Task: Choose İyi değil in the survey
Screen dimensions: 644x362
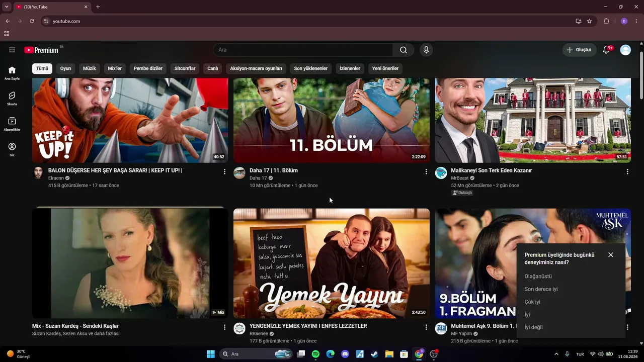Action: pyautogui.click(x=533, y=327)
